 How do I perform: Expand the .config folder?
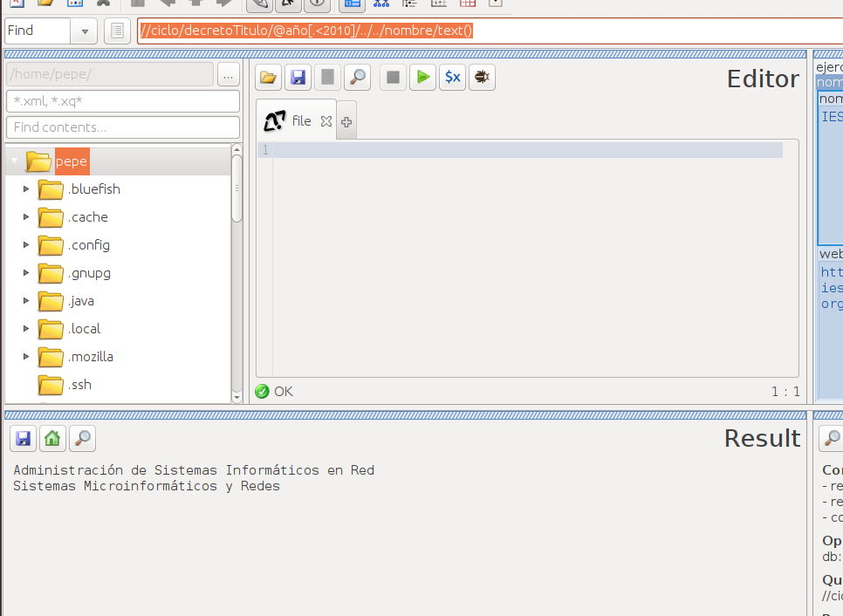[x=26, y=245]
